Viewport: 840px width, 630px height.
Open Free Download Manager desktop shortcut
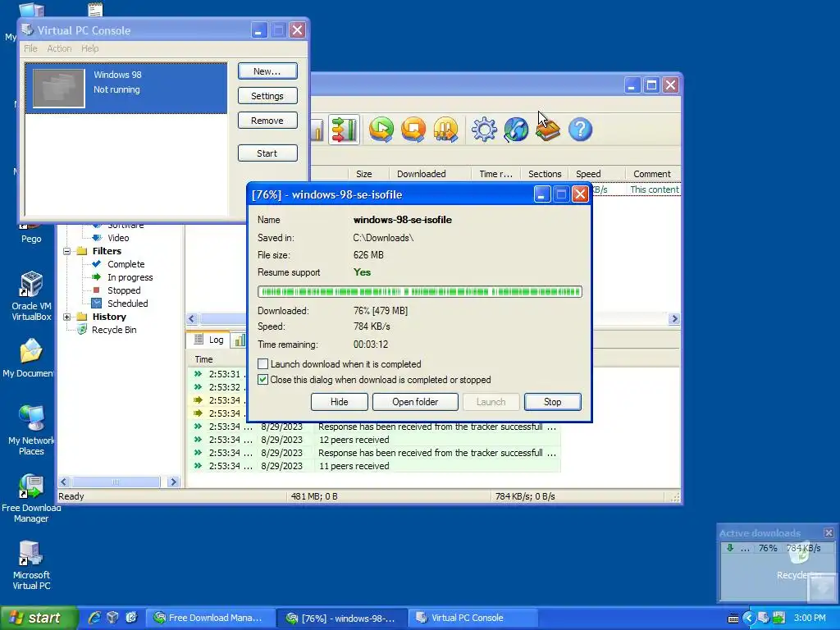(x=31, y=498)
